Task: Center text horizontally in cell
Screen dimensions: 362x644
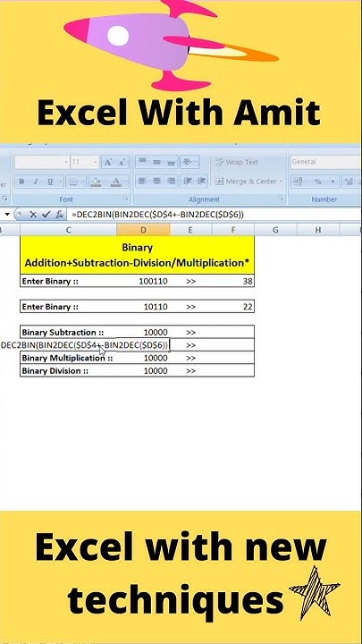Action: coord(156,181)
